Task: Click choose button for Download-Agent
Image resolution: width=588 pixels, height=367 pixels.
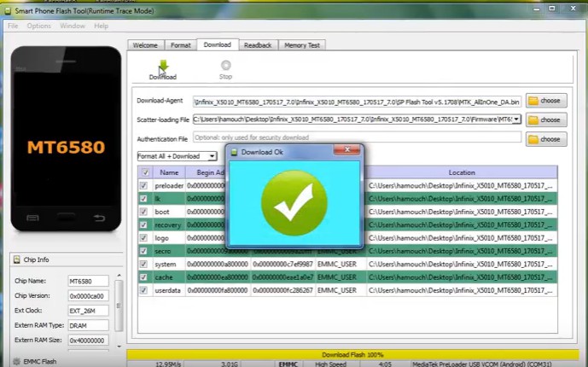Action: [545, 101]
